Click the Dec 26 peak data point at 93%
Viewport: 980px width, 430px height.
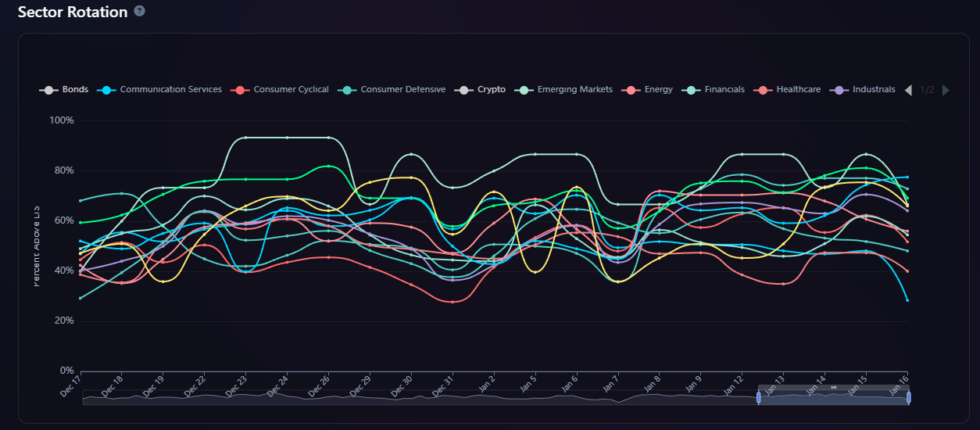coord(328,138)
